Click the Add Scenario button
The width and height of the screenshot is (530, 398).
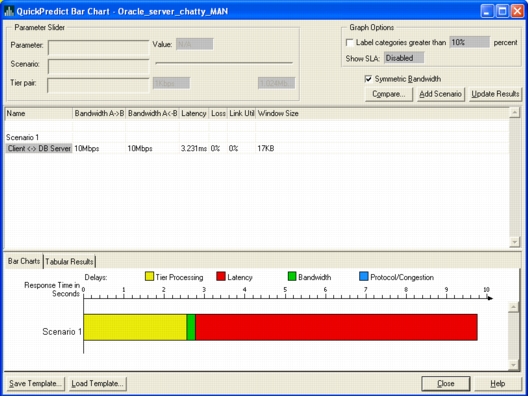(440, 94)
